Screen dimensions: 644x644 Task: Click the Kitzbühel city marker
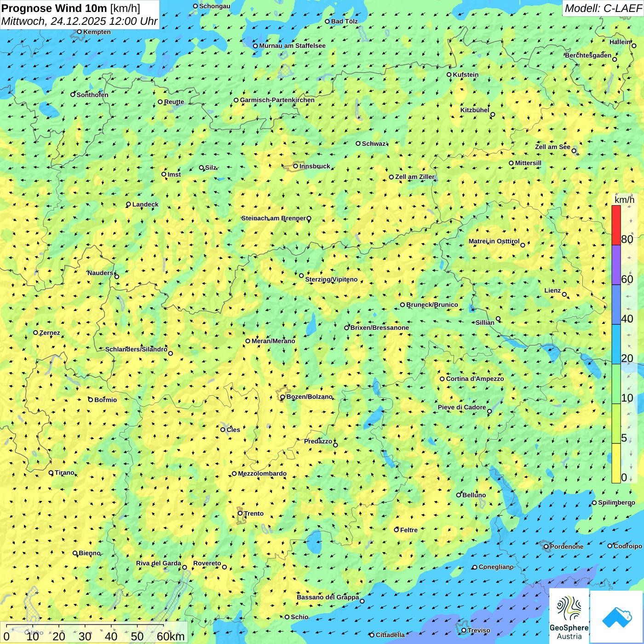[x=493, y=115]
